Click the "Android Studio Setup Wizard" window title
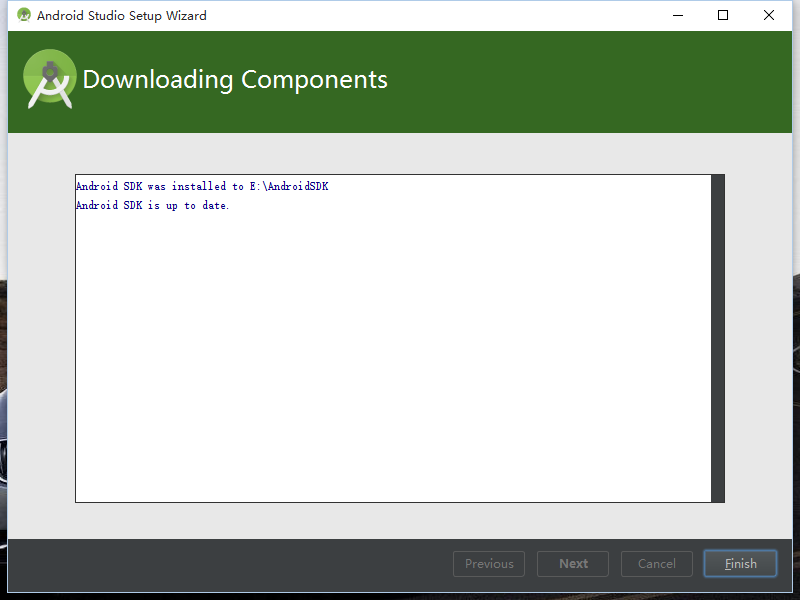 [122, 16]
